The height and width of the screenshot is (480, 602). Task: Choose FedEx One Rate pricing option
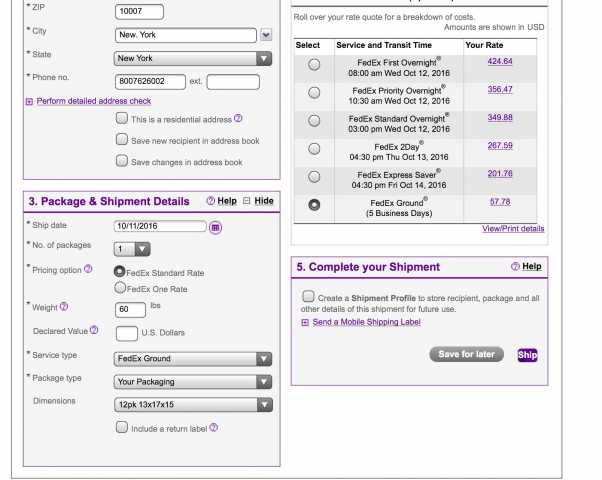pyautogui.click(x=120, y=288)
